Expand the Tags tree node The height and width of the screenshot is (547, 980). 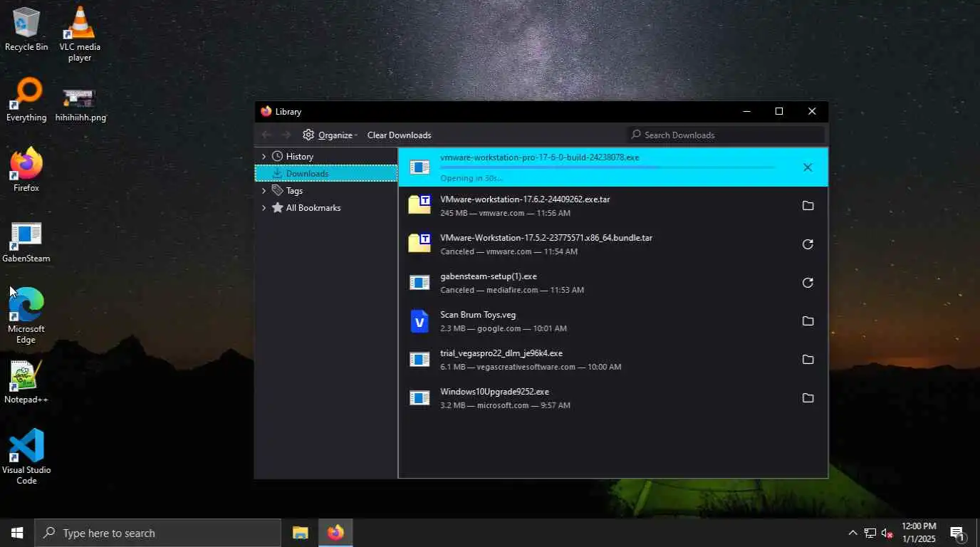[264, 191]
